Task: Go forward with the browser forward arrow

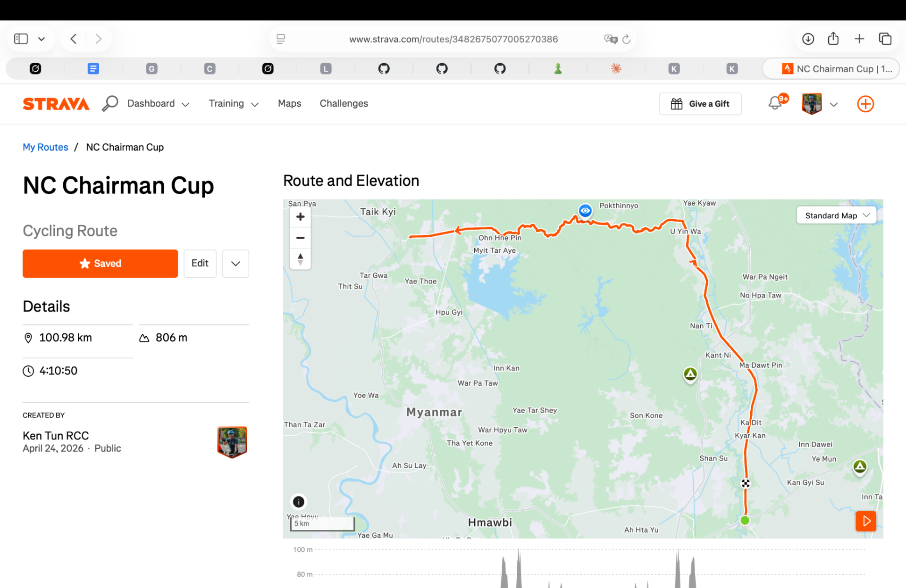Action: (x=98, y=39)
